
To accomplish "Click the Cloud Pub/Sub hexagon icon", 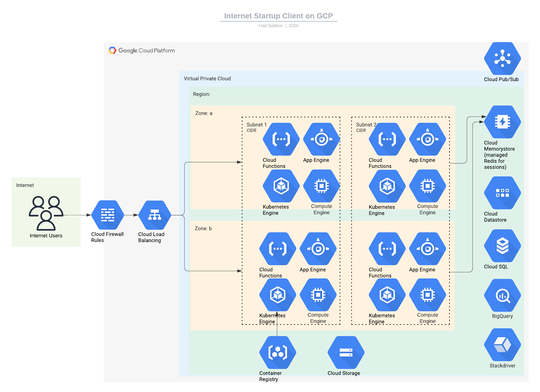I will point(502,59).
